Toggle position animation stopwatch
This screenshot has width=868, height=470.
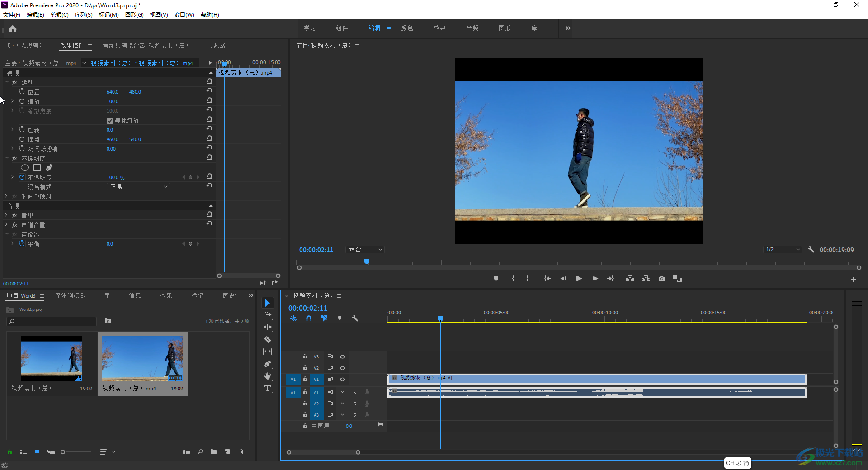click(x=22, y=92)
